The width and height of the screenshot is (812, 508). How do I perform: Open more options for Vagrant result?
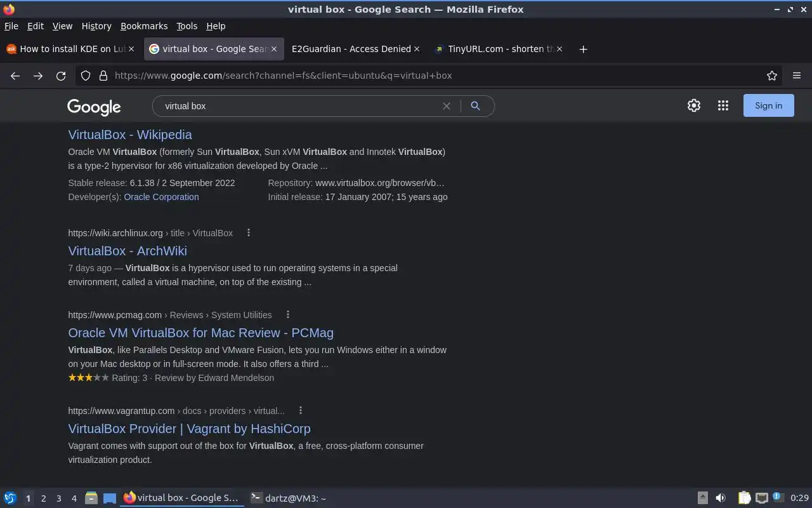pyautogui.click(x=301, y=411)
